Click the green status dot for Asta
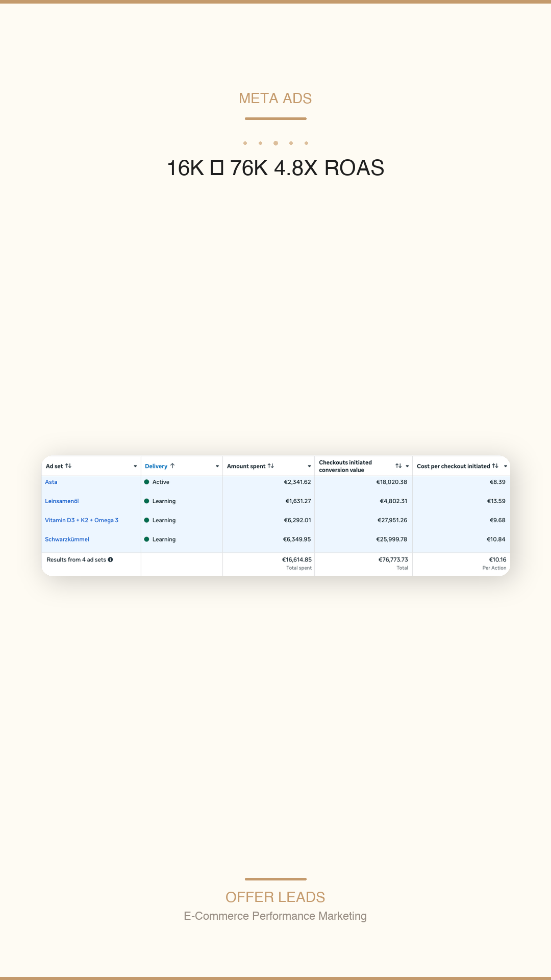The height and width of the screenshot is (980, 551). (146, 482)
